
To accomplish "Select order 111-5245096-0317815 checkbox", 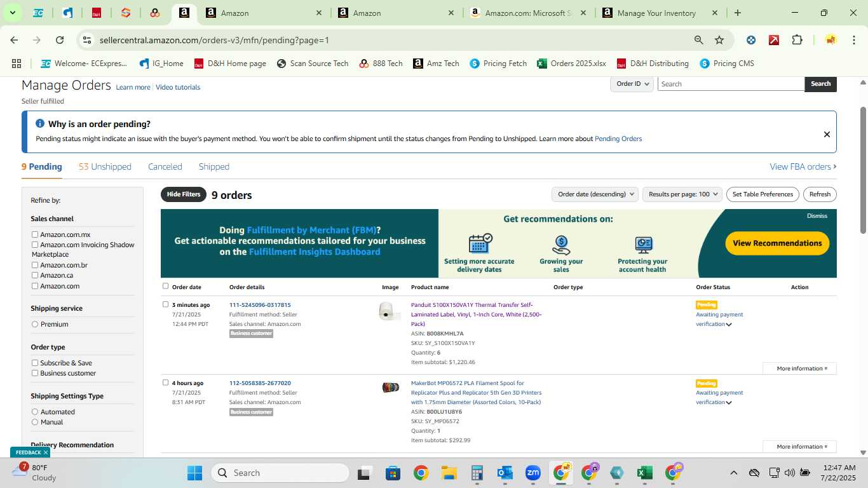I will point(166,304).
